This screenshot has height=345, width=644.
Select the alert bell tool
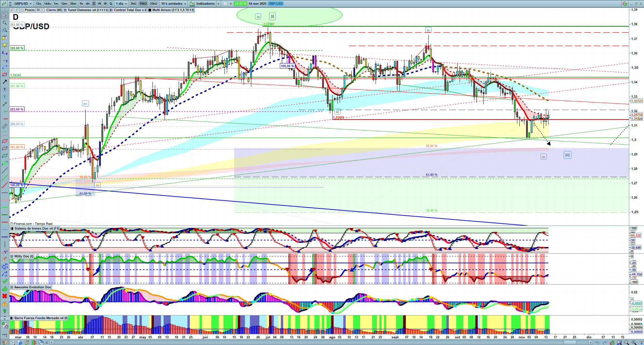(x=5, y=45)
